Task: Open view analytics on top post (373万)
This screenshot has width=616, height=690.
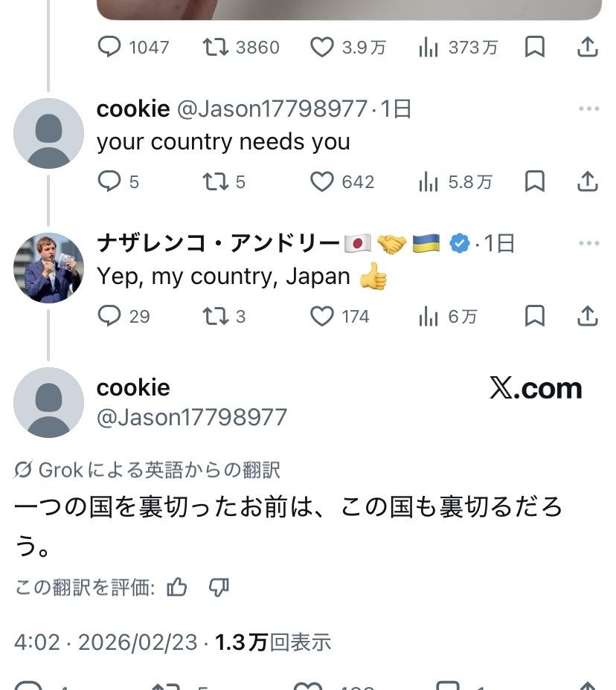Action: tap(429, 48)
